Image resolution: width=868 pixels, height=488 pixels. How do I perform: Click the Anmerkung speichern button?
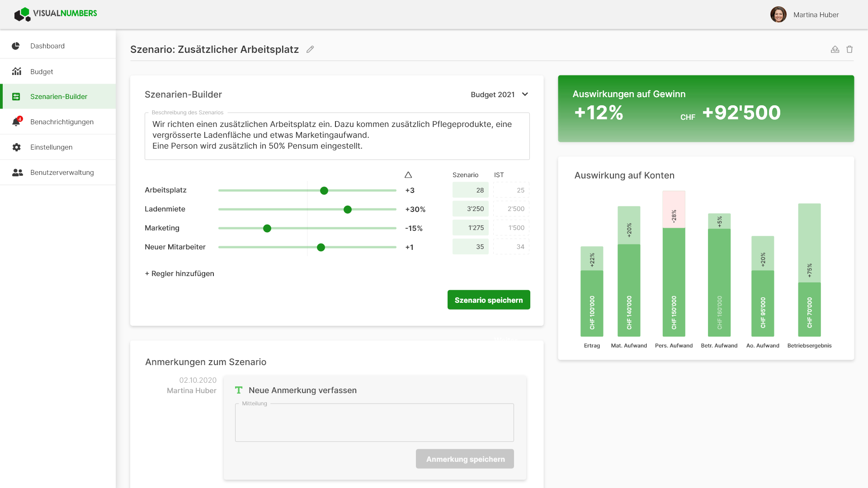[x=465, y=459]
